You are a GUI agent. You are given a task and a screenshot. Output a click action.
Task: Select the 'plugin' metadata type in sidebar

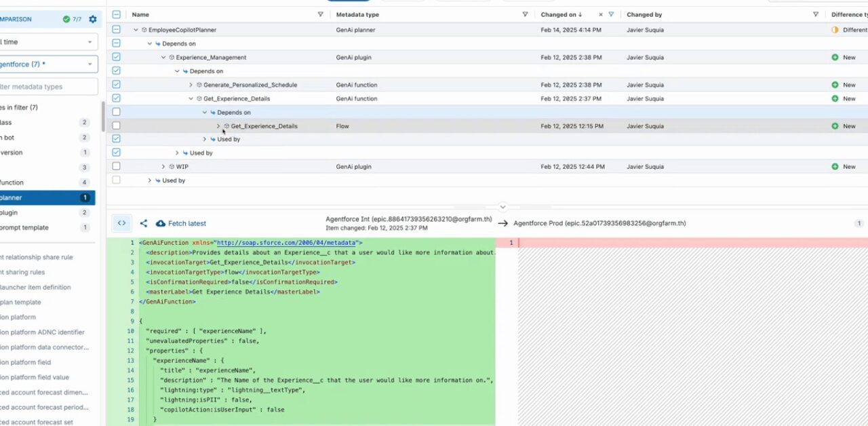tap(46, 212)
